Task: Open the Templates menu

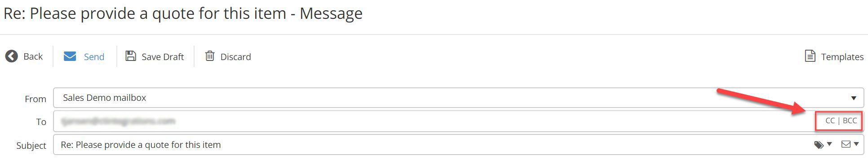Action: pos(834,56)
